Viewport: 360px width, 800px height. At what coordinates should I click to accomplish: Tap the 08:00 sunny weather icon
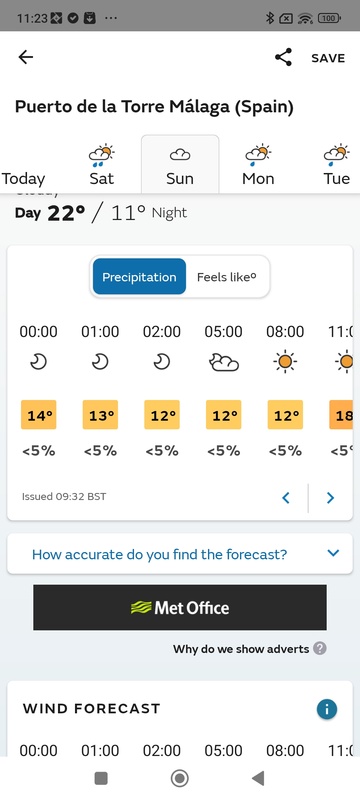[x=285, y=362]
